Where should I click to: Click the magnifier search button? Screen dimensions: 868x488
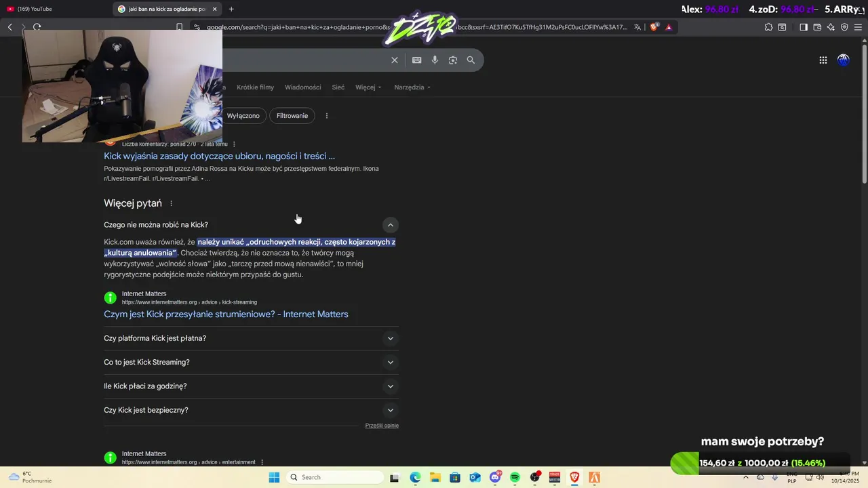[x=471, y=60]
